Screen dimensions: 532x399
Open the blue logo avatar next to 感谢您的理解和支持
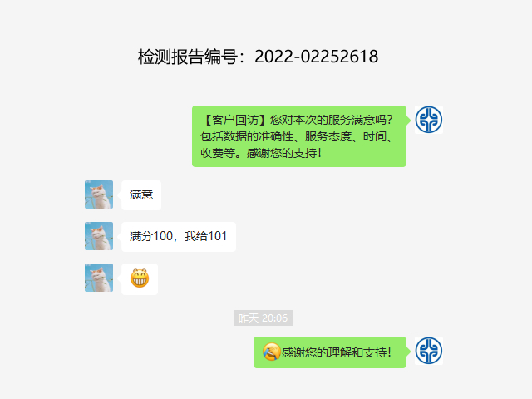pos(429,351)
